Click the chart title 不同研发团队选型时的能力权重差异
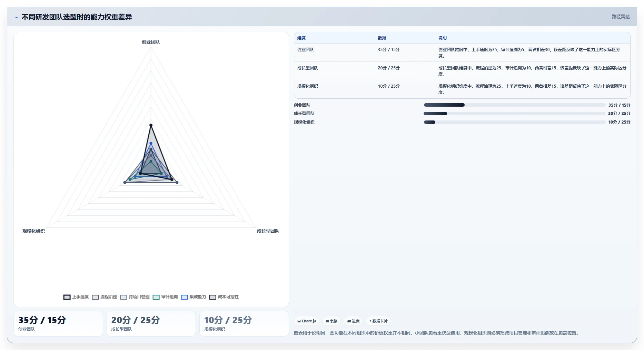The height and width of the screenshot is (350, 644). 77,17
